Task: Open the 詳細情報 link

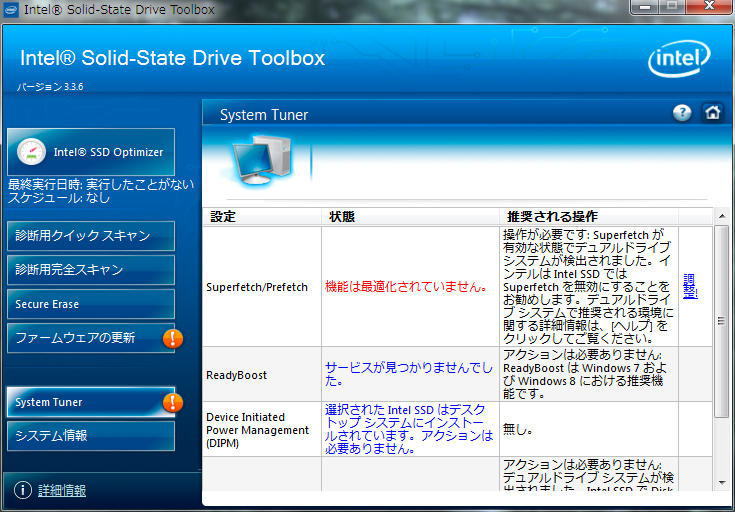Action: tap(62, 490)
